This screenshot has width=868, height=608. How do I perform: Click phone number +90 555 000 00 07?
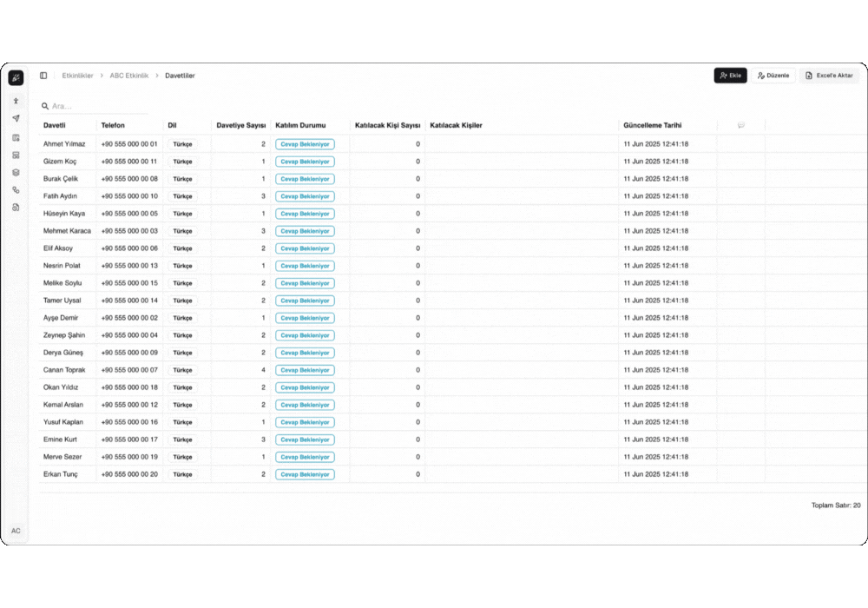click(x=129, y=370)
